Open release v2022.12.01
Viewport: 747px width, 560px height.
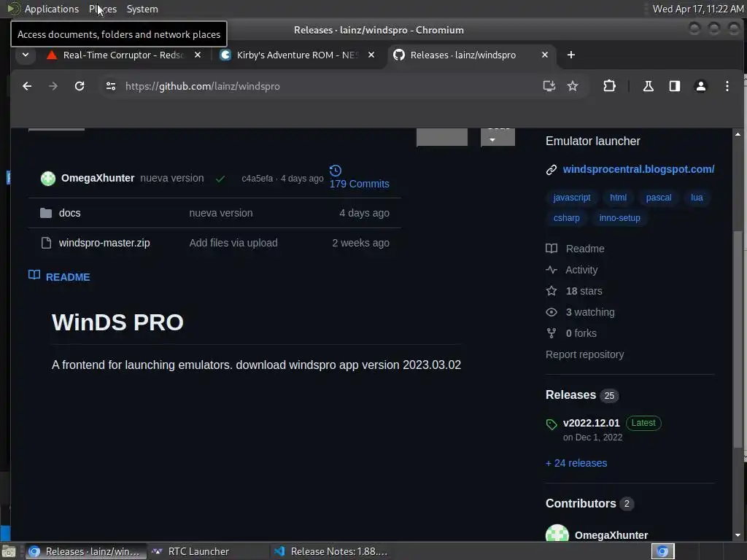point(591,423)
